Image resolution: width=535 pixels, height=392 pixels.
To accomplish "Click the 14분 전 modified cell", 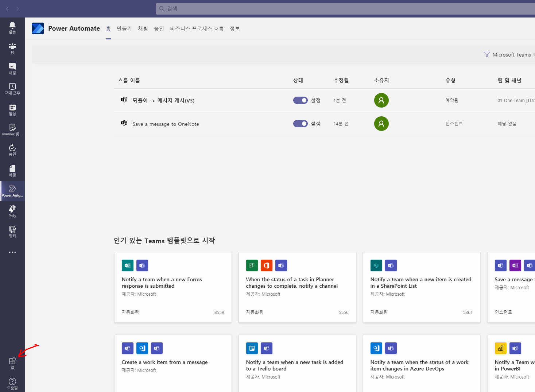I will (x=341, y=124).
